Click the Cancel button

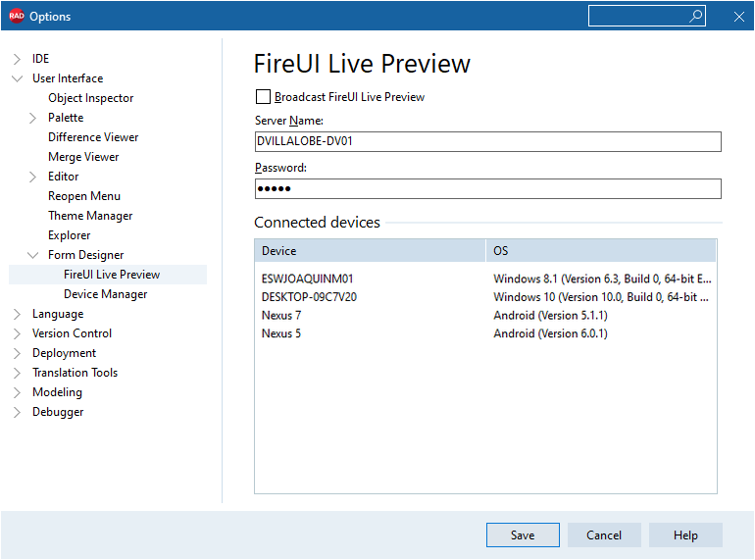tap(604, 535)
